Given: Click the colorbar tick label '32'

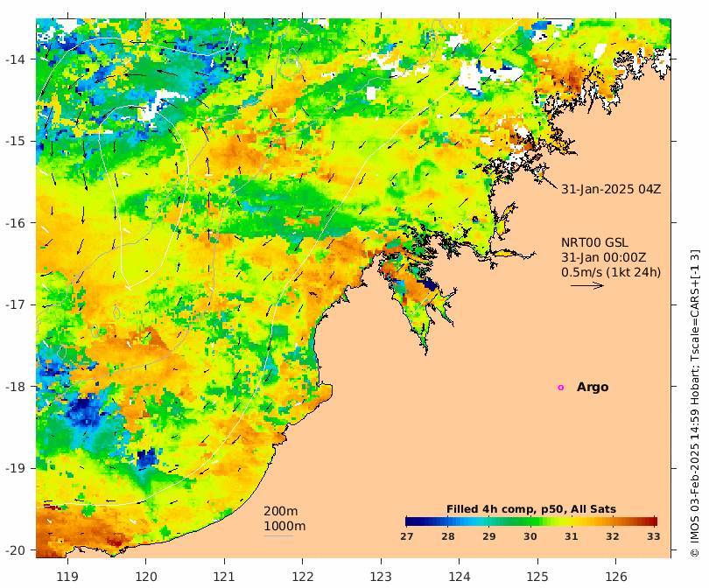Looking at the screenshot, I should (x=612, y=536).
